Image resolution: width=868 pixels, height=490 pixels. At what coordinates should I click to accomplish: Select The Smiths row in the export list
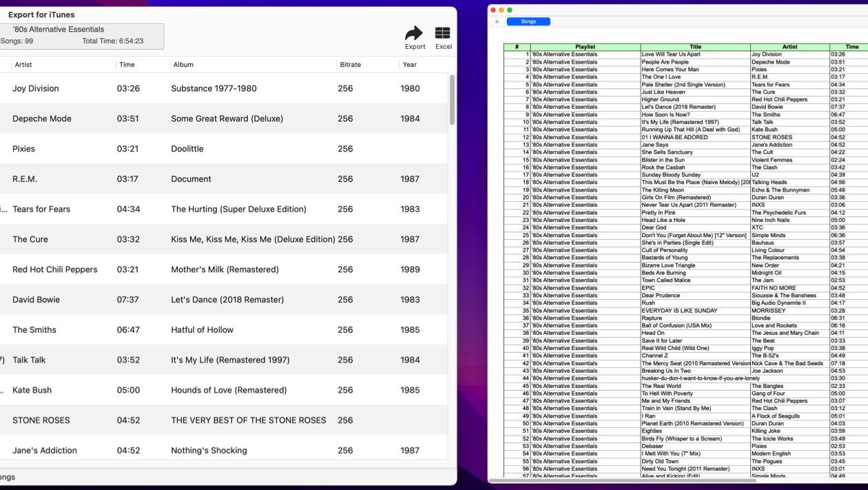(x=224, y=330)
